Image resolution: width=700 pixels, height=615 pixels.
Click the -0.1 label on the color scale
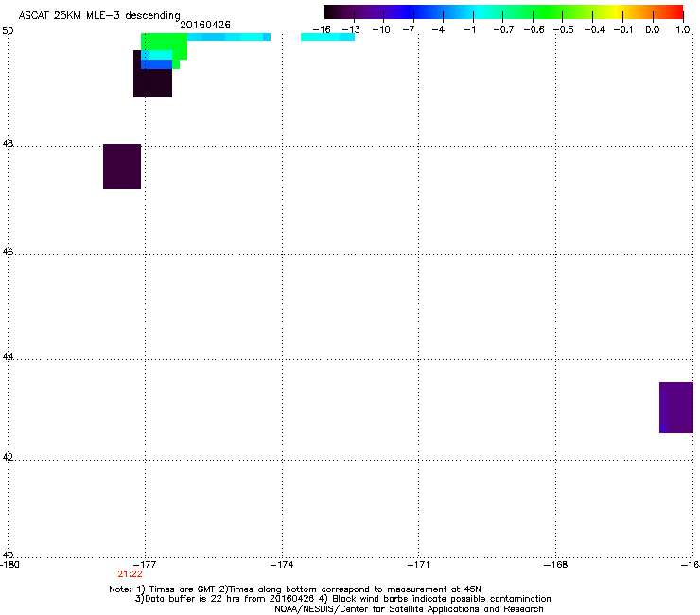point(623,30)
